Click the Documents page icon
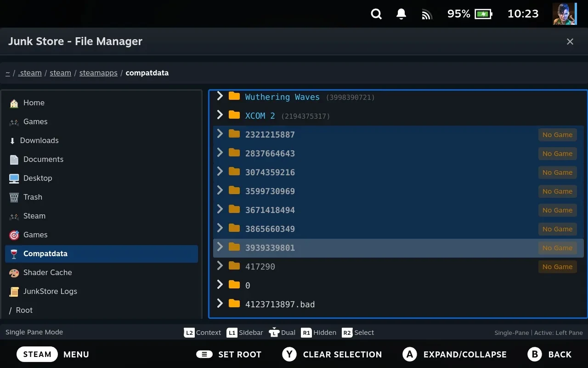 click(x=14, y=160)
